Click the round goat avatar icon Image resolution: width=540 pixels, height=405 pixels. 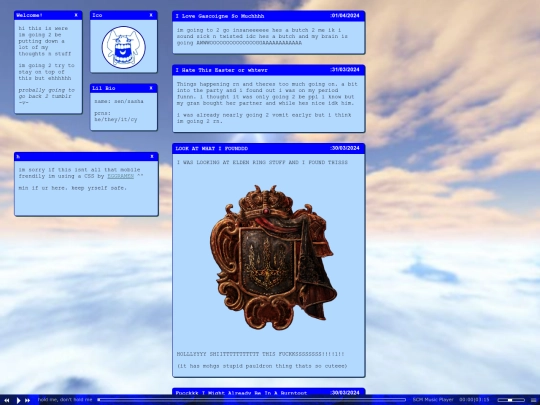pos(124,47)
